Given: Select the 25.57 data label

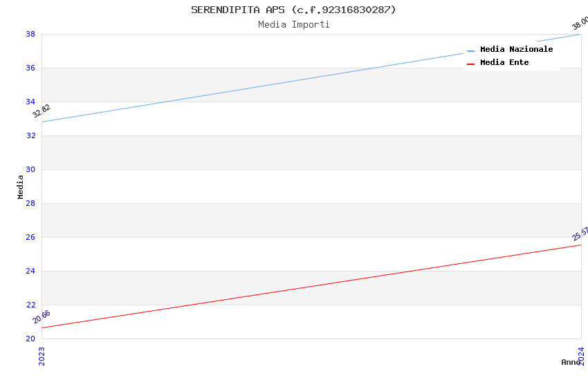Looking at the screenshot, I should point(580,234).
